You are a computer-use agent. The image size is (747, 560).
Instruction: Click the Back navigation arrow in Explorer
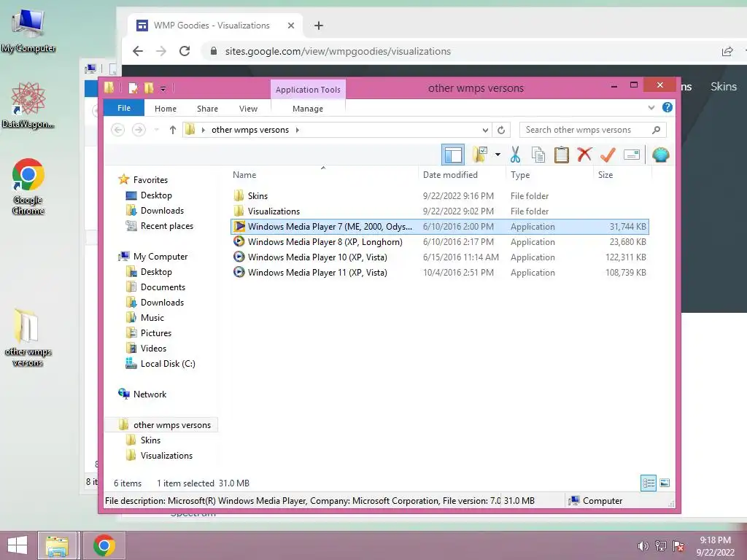click(x=117, y=130)
